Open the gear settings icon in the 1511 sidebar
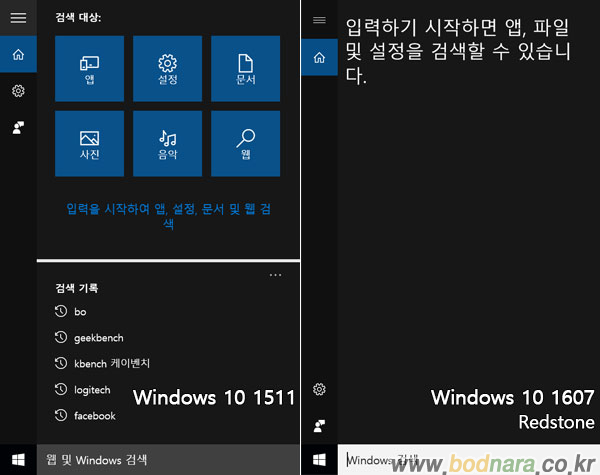Image resolution: width=600 pixels, height=475 pixels. pos(18,91)
